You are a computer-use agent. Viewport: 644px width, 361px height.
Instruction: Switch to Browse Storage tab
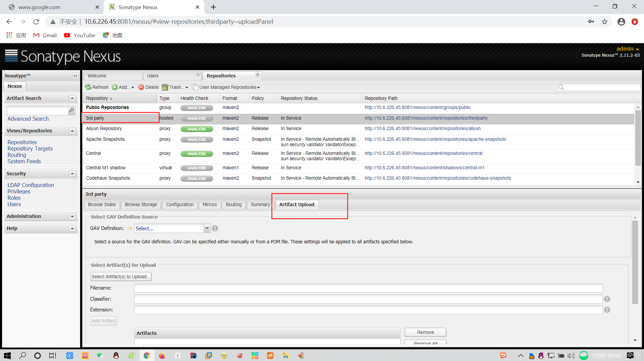pos(141,204)
